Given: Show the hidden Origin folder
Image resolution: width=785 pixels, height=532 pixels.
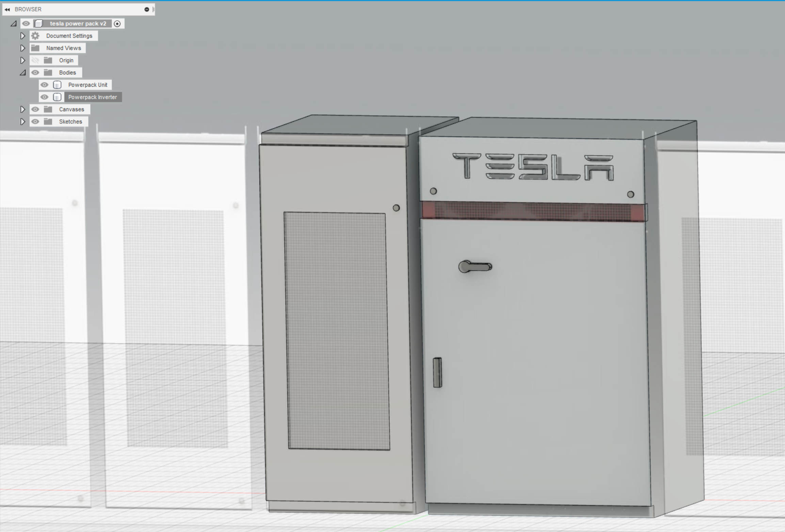Looking at the screenshot, I should click(x=35, y=60).
